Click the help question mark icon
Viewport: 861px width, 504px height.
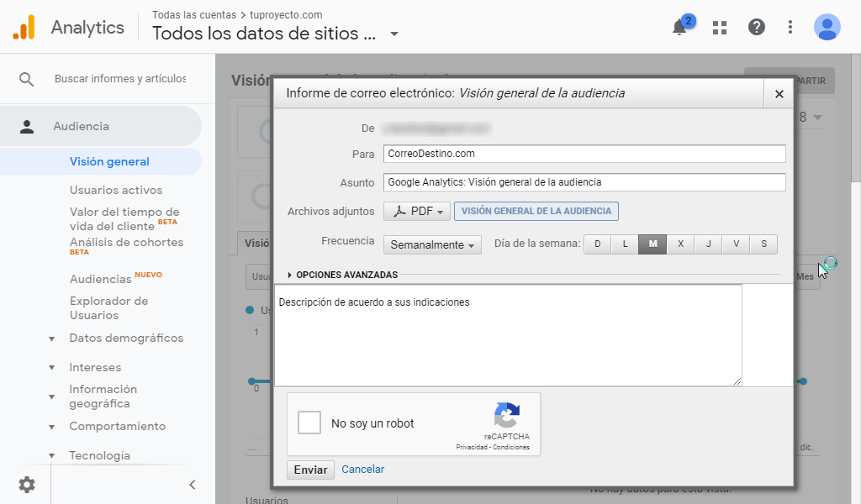756,28
